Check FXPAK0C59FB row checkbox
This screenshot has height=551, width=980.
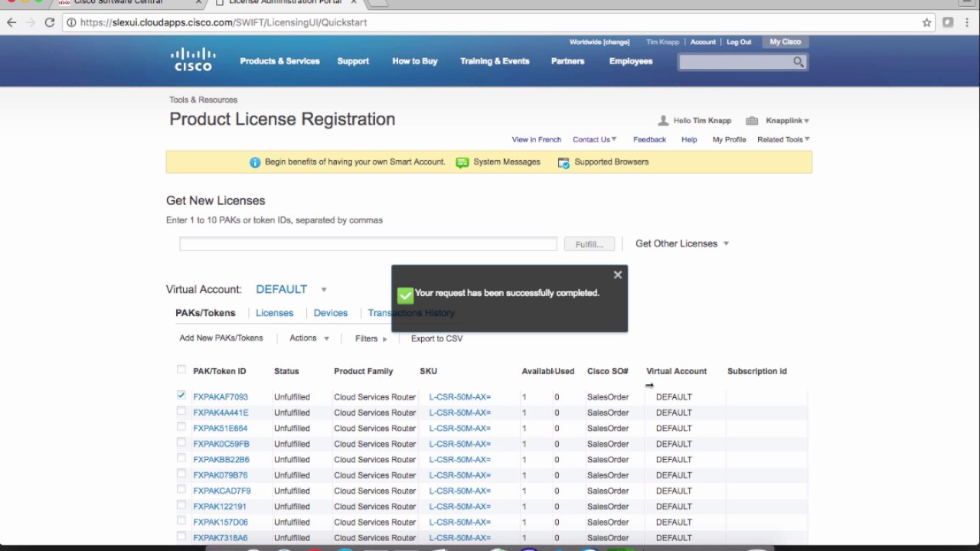(x=181, y=442)
